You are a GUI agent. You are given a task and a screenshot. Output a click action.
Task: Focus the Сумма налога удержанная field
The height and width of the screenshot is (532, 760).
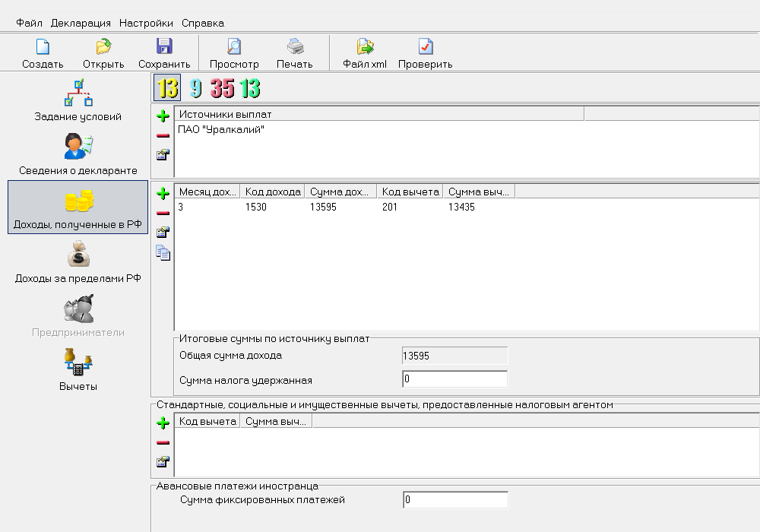pos(454,379)
